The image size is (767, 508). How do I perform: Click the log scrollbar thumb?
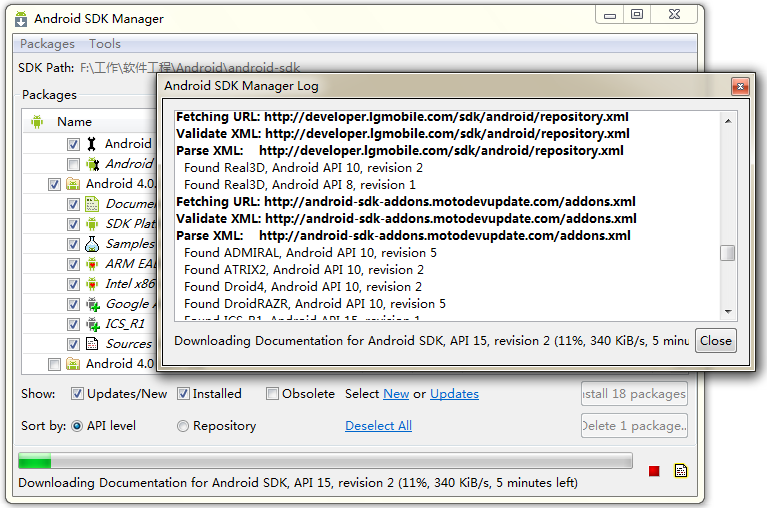click(727, 253)
